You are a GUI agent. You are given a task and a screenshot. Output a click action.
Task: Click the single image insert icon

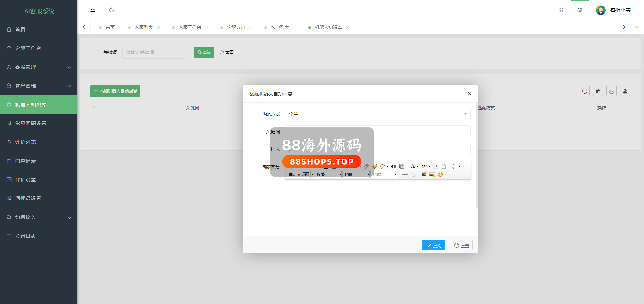pos(424,174)
